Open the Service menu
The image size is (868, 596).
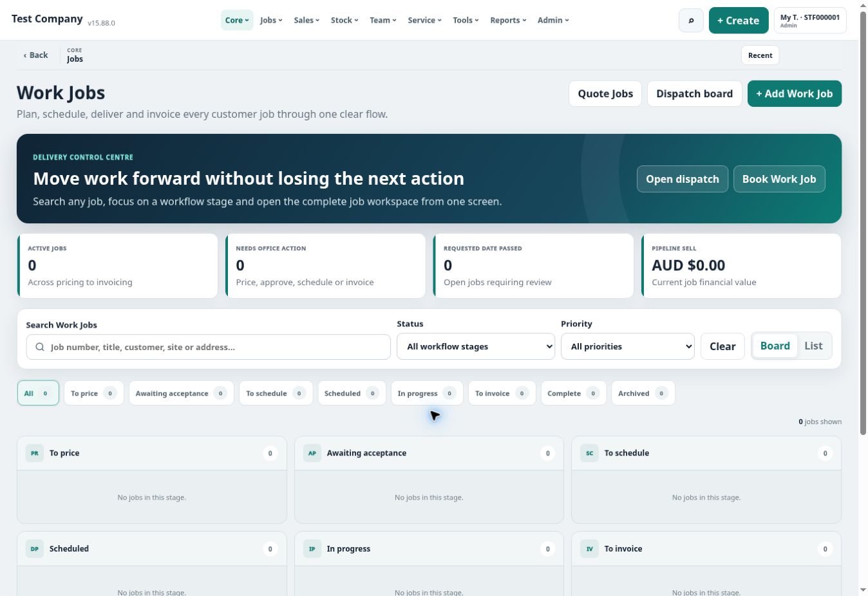(424, 20)
